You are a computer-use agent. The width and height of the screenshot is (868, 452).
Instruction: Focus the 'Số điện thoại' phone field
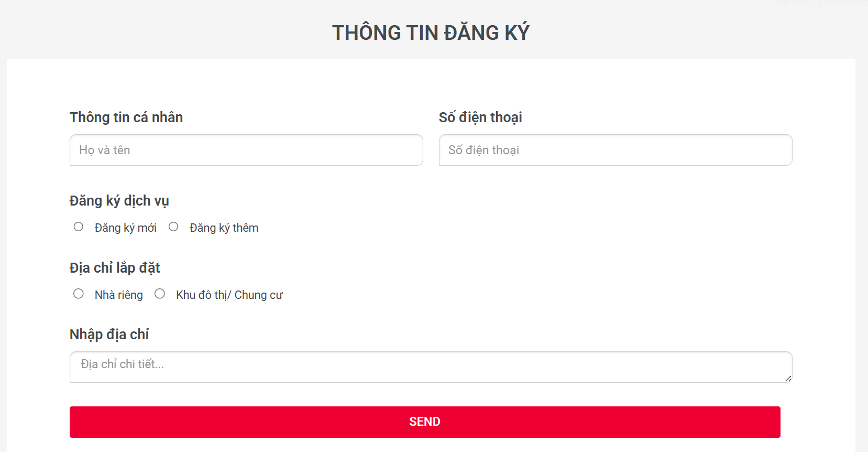[x=616, y=150]
